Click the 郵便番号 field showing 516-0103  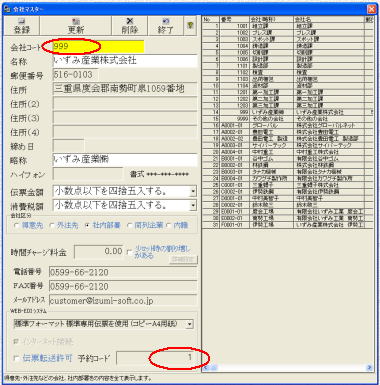[76, 75]
